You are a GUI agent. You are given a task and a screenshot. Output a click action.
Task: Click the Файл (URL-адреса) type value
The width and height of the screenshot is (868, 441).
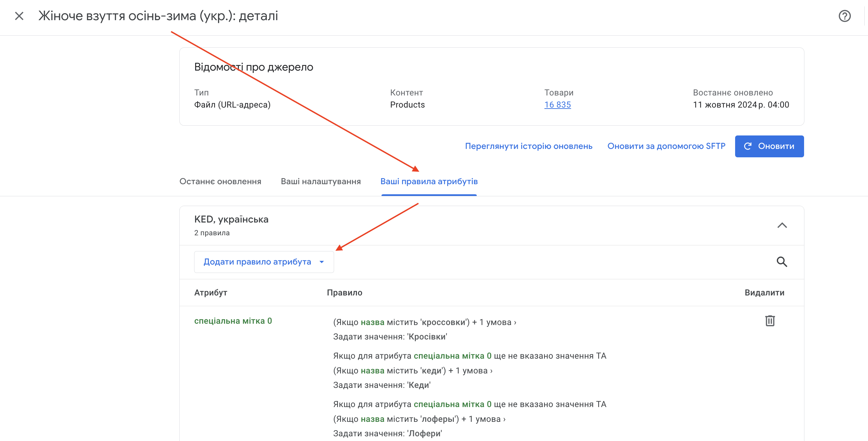232,105
